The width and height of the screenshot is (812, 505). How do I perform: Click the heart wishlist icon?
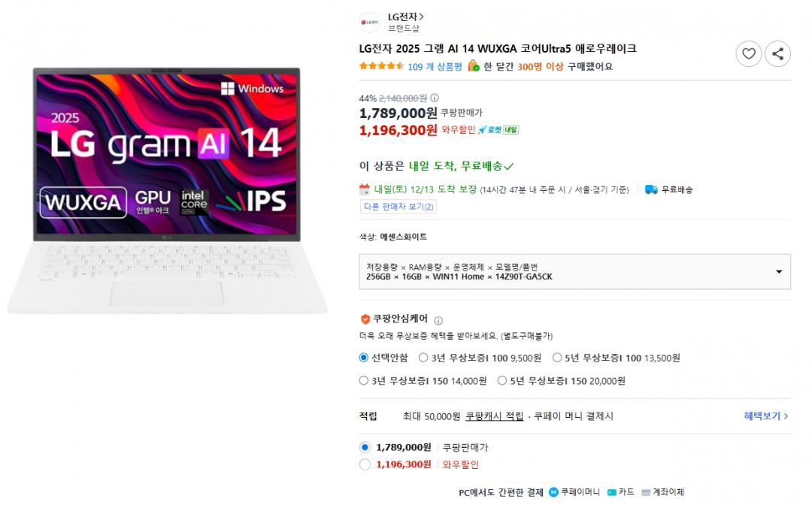pos(748,53)
